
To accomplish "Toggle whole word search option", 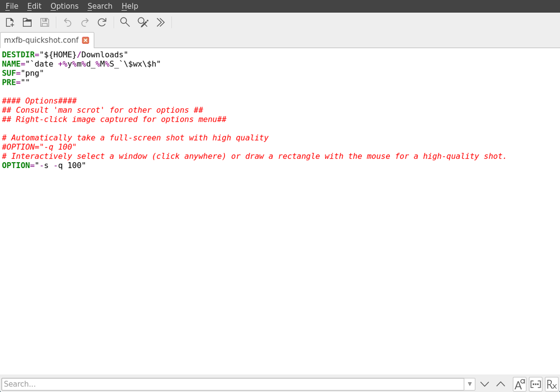I will coord(535,384).
